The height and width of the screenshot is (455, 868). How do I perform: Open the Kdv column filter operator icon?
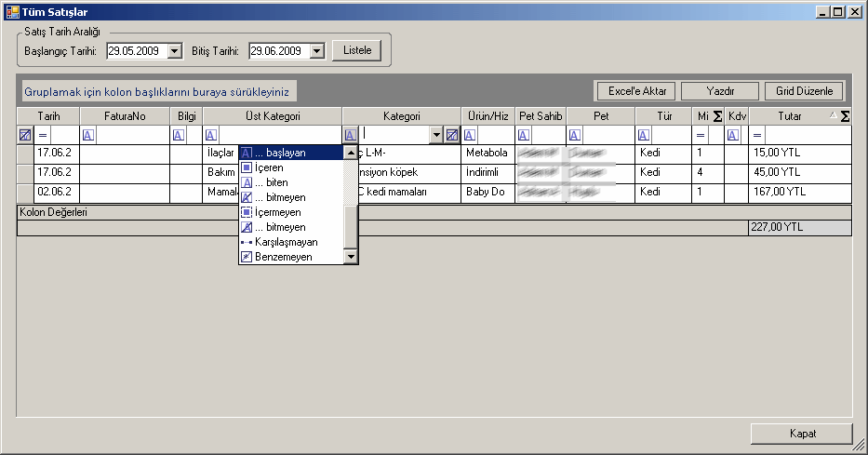tap(733, 135)
